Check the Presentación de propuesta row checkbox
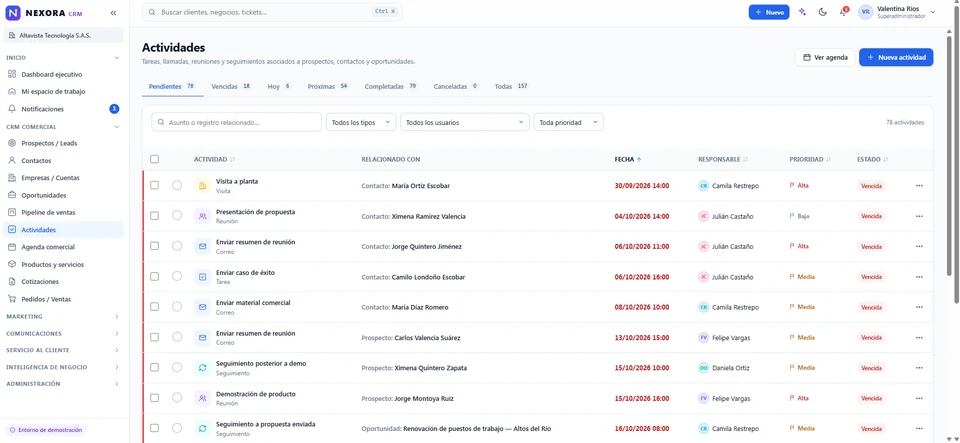This screenshot has width=960, height=443. tap(154, 216)
